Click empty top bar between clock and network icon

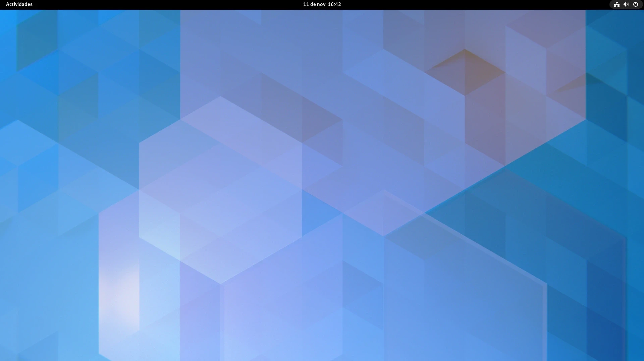pos(470,4)
